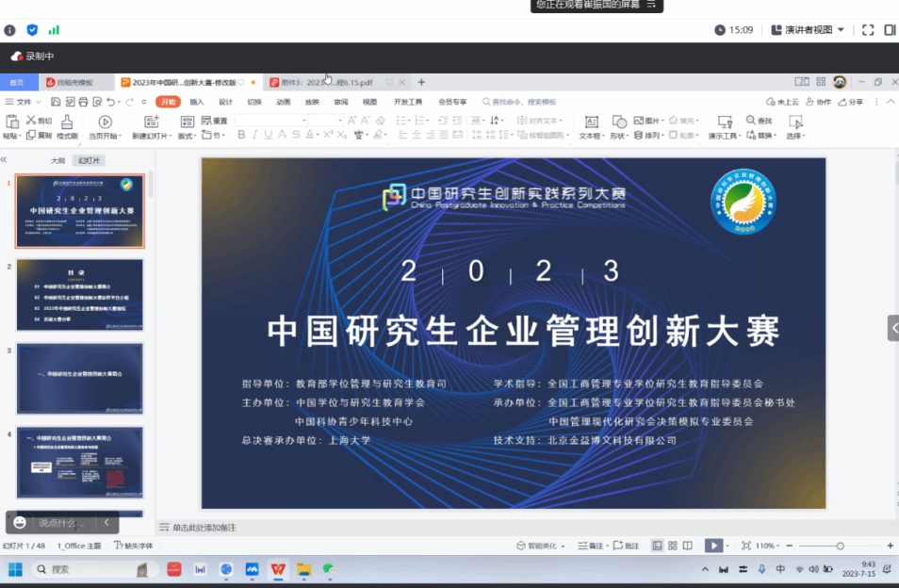Click the Collaborate (协作) button

818,102
